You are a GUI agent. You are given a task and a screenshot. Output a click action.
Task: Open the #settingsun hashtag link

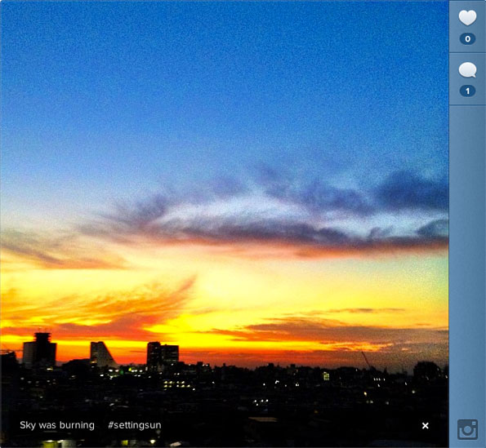pyautogui.click(x=135, y=425)
